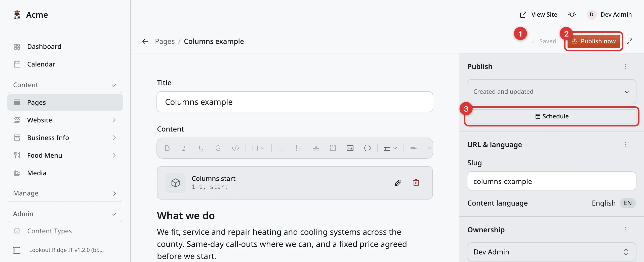Image resolution: width=644 pixels, height=262 pixels.
Task: Edit the Columns start block
Action: point(398,183)
